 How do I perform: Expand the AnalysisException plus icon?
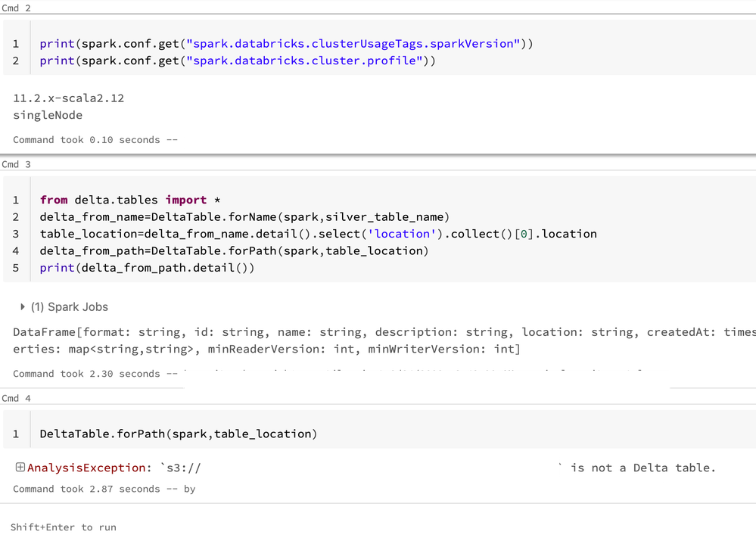(20, 468)
